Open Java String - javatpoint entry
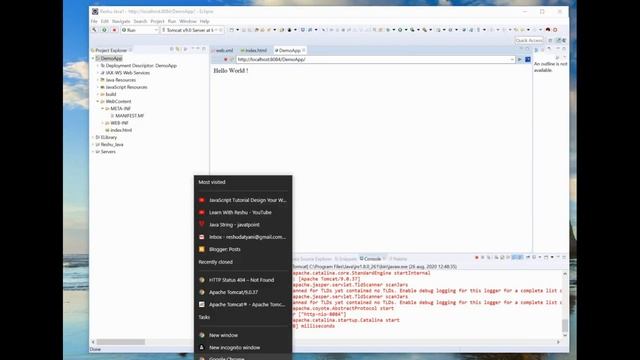The height and width of the screenshot is (360, 640). [243, 225]
